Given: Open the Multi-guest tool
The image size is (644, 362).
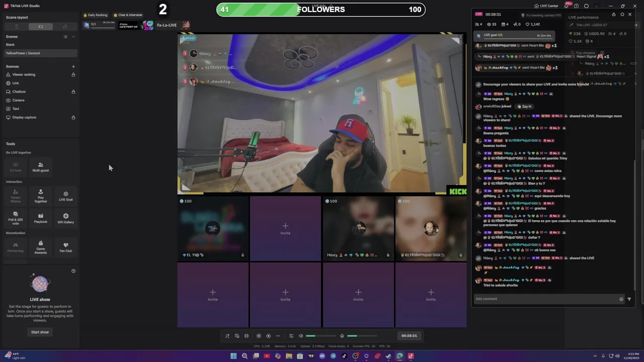Looking at the screenshot, I should pos(41,167).
